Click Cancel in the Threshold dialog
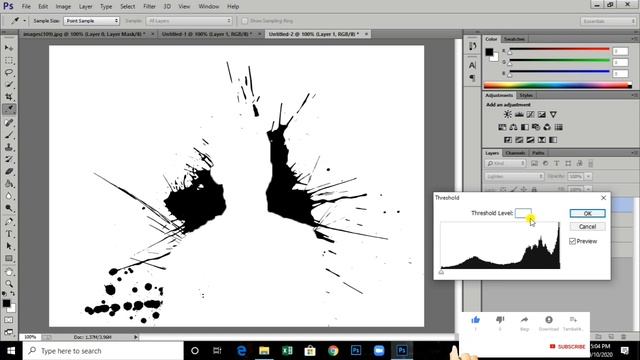The image size is (640, 360). [587, 227]
